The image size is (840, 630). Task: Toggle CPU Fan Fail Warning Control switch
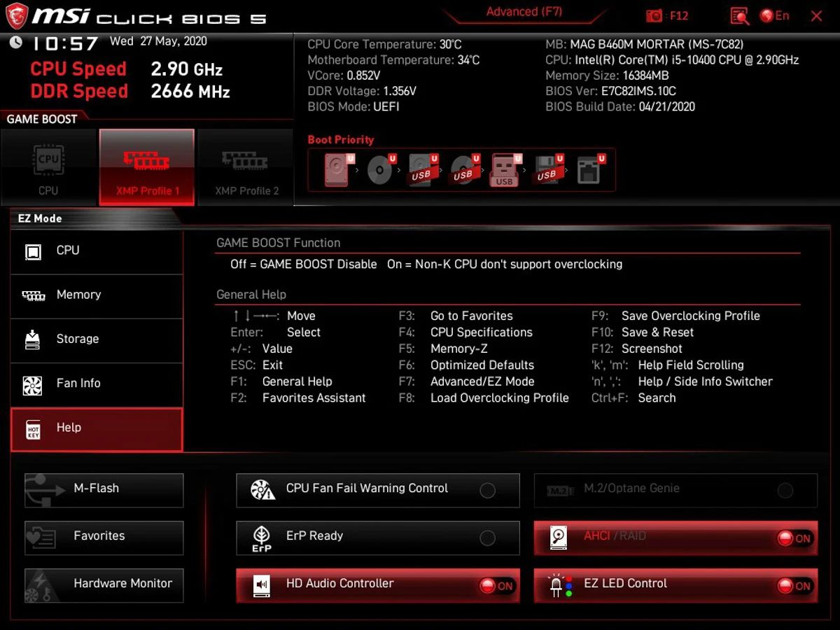(x=488, y=491)
